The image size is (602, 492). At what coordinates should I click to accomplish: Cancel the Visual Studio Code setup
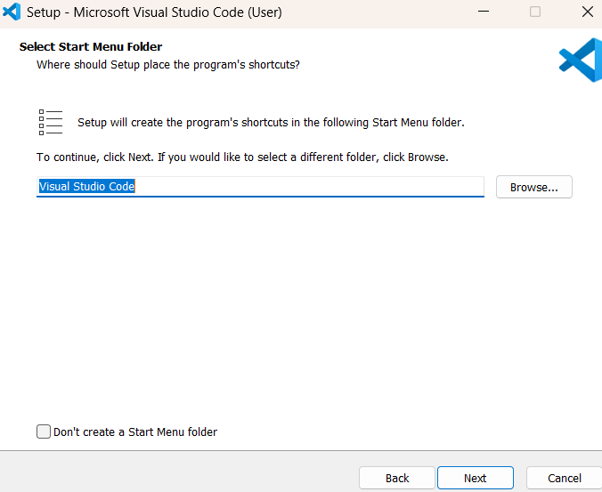564,478
